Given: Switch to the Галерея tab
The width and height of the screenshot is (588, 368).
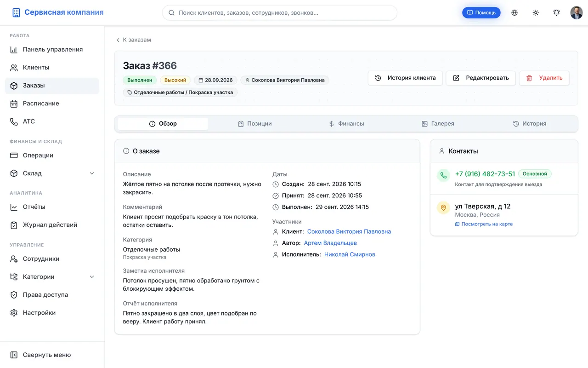Looking at the screenshot, I should tap(438, 124).
